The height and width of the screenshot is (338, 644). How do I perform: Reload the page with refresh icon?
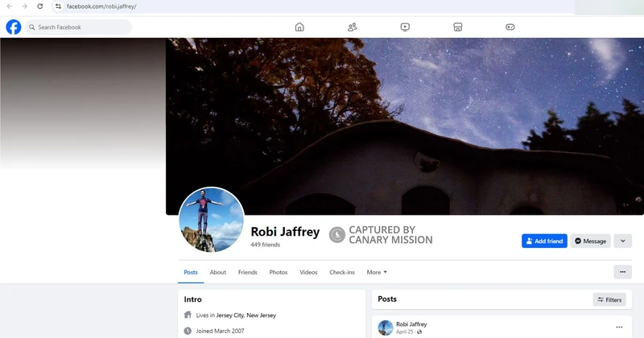(x=39, y=6)
